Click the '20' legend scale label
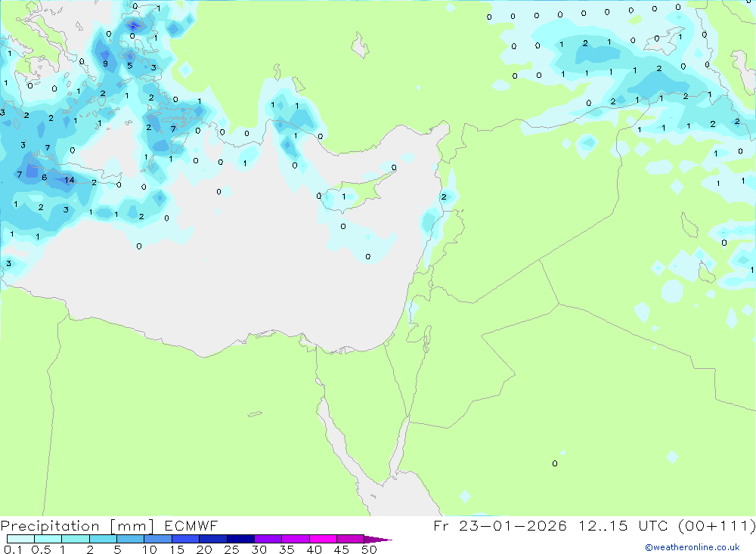Screen dimensions: 756x554 point(204,549)
